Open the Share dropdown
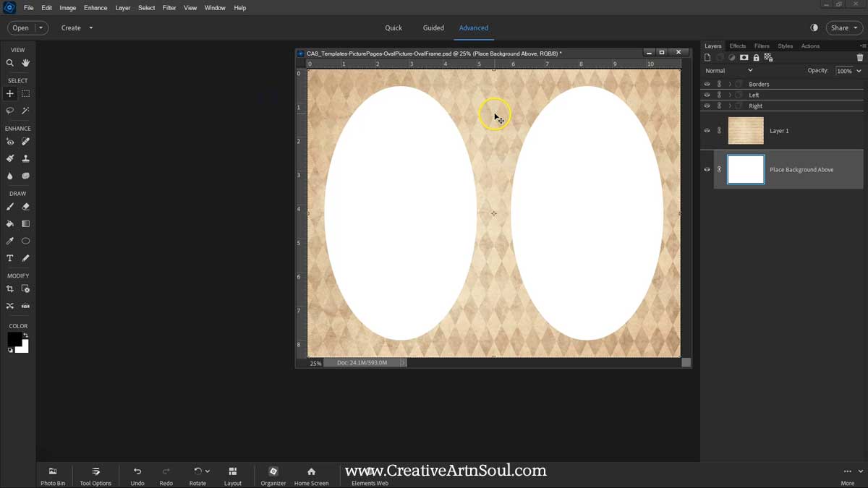Viewport: 868px width, 488px height. pyautogui.click(x=843, y=28)
